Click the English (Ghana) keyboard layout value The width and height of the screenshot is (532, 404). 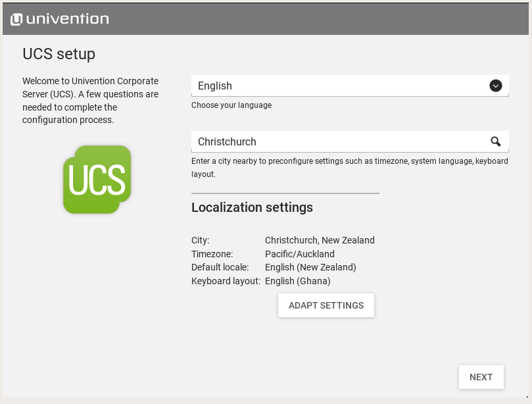coord(297,281)
